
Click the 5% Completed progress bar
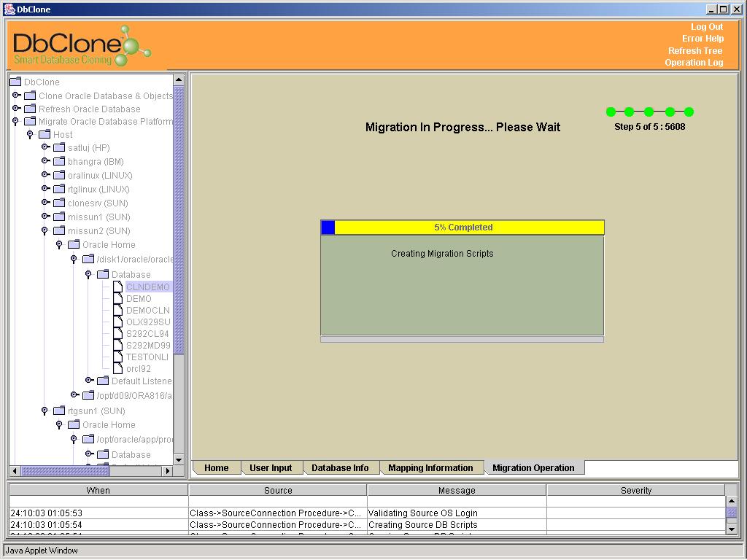[462, 227]
